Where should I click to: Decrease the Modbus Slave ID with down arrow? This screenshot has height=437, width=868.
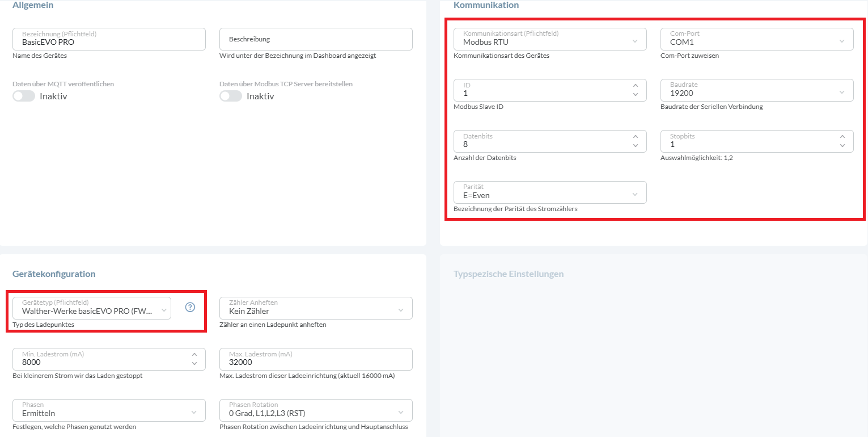point(635,94)
